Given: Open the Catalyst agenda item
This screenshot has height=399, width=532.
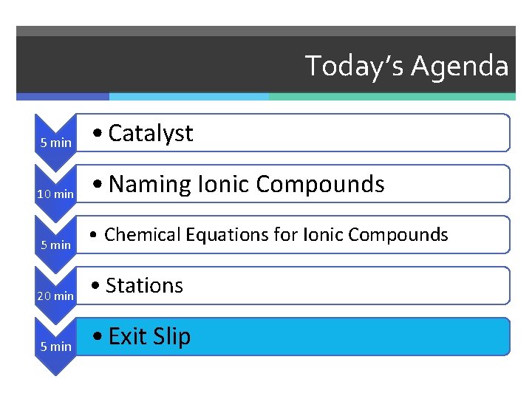Looking at the screenshot, I should coord(150,133).
